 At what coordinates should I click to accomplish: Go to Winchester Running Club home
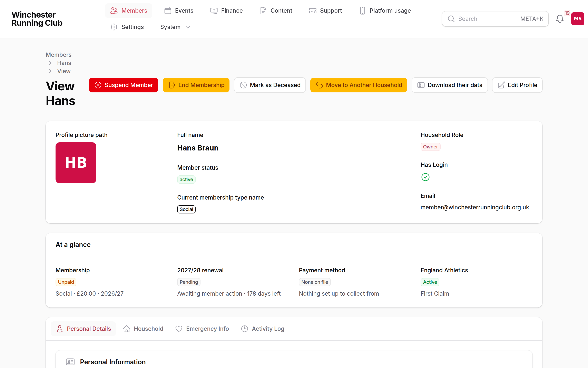pyautogui.click(x=37, y=19)
